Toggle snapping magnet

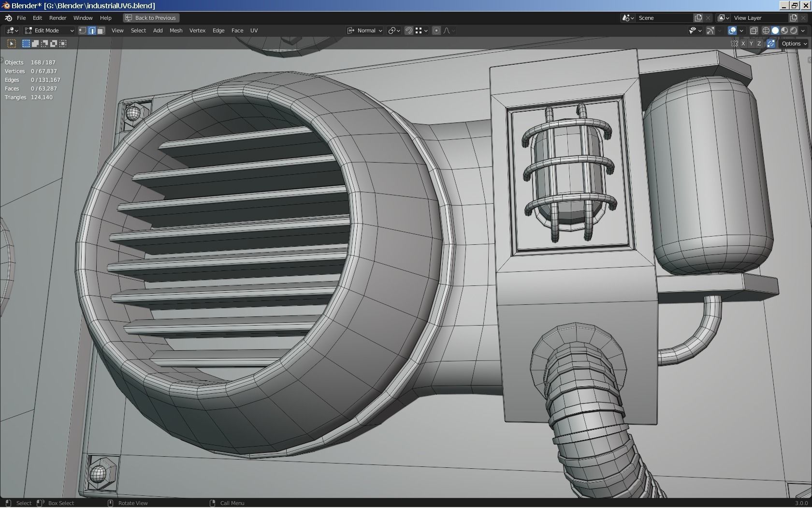click(x=408, y=30)
